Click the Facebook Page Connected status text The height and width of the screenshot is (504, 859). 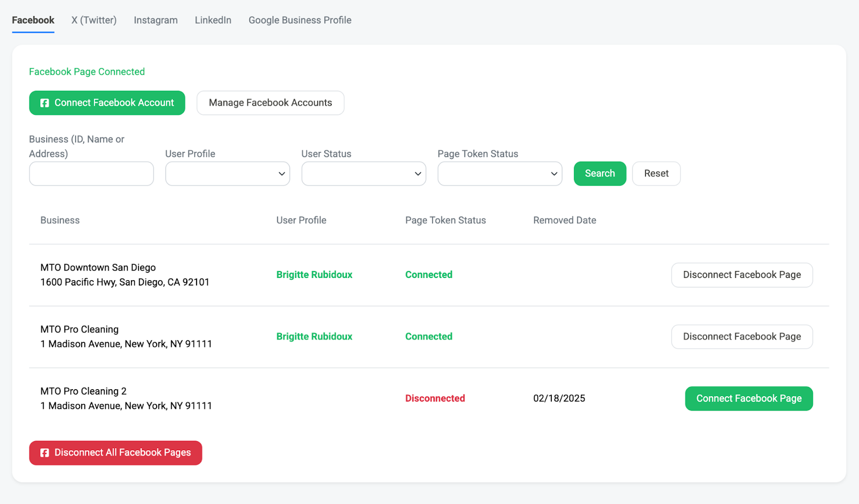coord(87,72)
